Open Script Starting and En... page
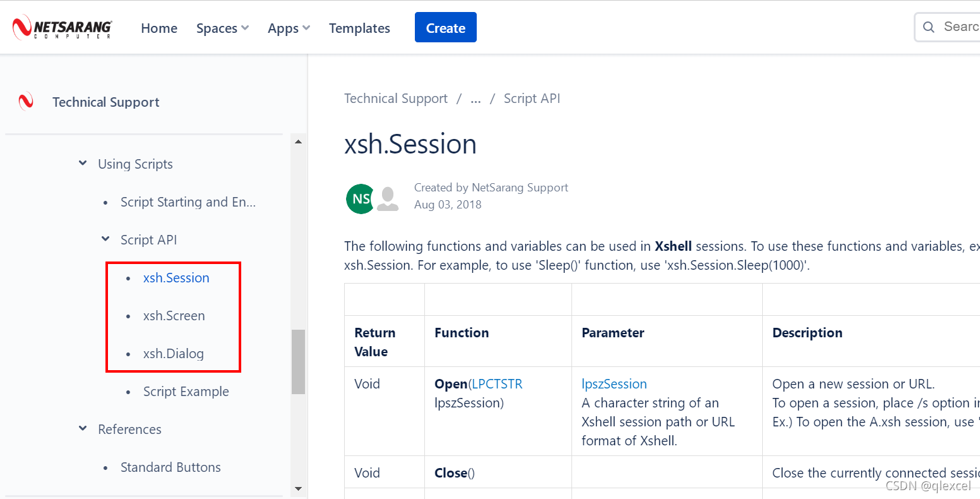 tap(188, 202)
